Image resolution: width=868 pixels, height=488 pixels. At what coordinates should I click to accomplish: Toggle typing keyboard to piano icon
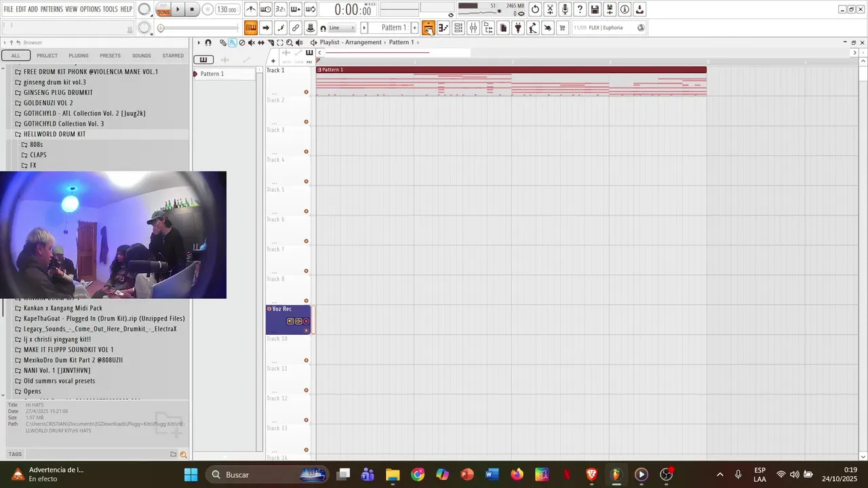click(x=251, y=28)
